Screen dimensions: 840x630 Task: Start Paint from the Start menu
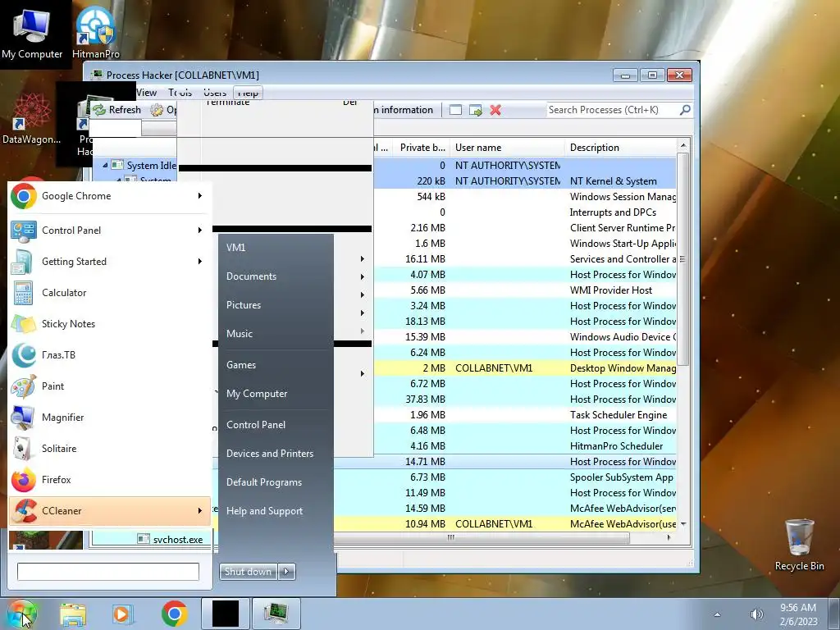107,386
